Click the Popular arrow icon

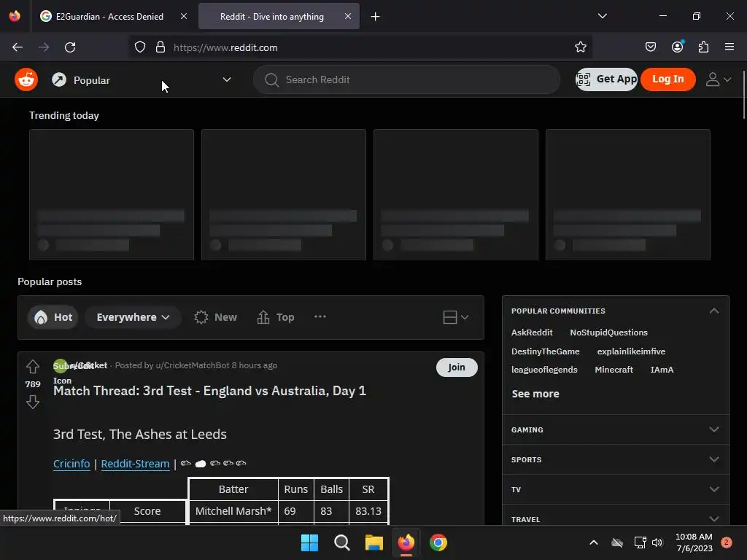pyautogui.click(x=59, y=79)
